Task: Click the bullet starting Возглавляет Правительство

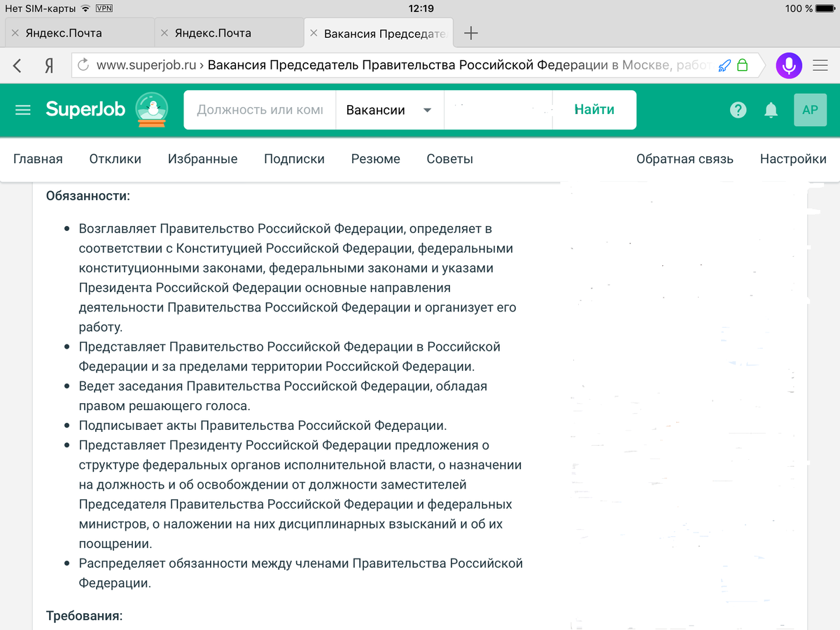Action: (297, 278)
